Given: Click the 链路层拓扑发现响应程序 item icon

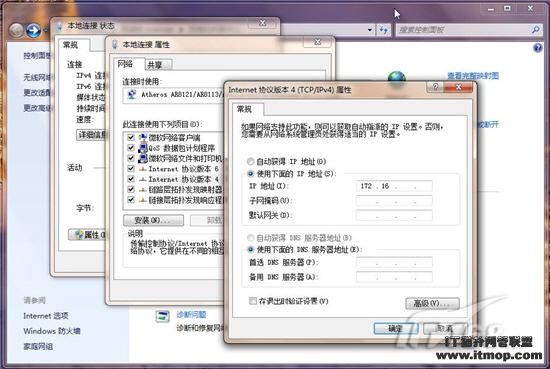Looking at the screenshot, I should (x=142, y=200).
